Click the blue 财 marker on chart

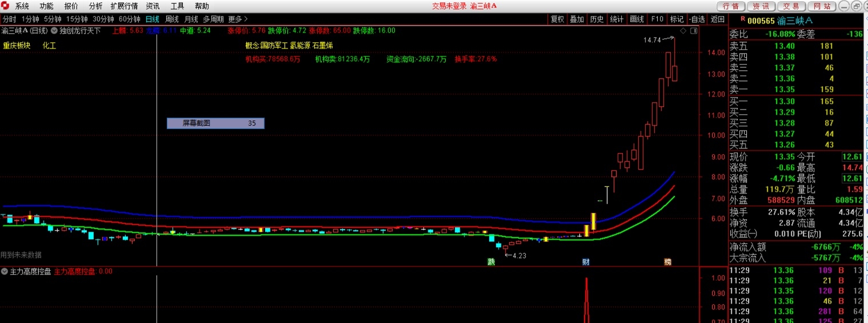586,262
